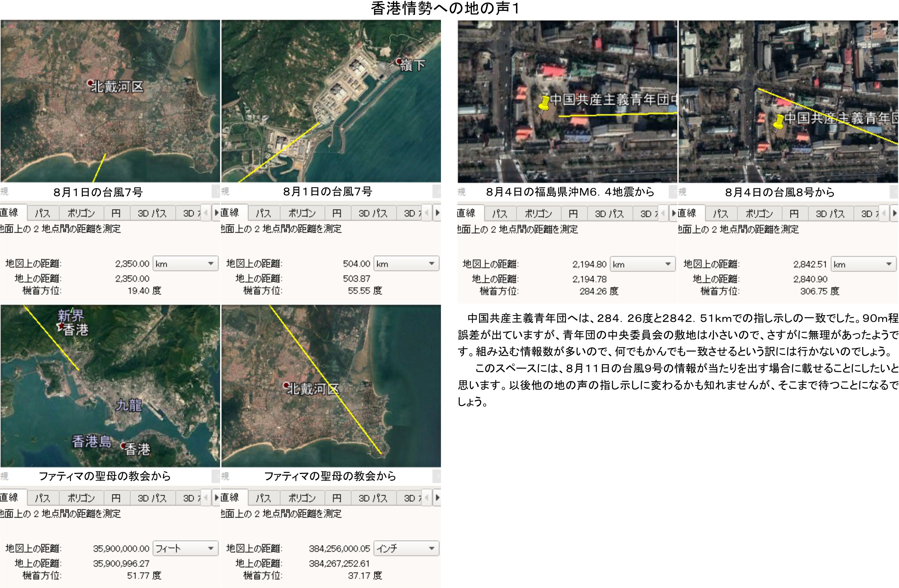Open フィート unit dropdown next to 35,900,000.00

185,548
